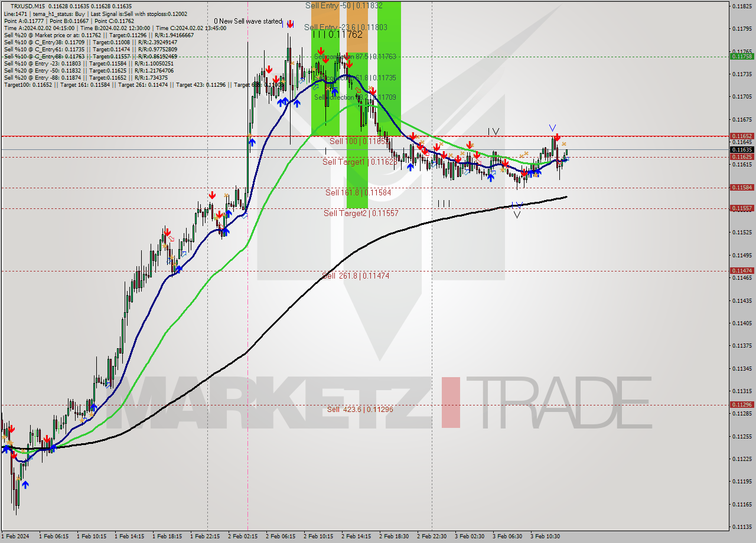Select the 'Sell Target1 | 0.11625' label
The height and width of the screenshot is (543, 756).
tap(360, 161)
